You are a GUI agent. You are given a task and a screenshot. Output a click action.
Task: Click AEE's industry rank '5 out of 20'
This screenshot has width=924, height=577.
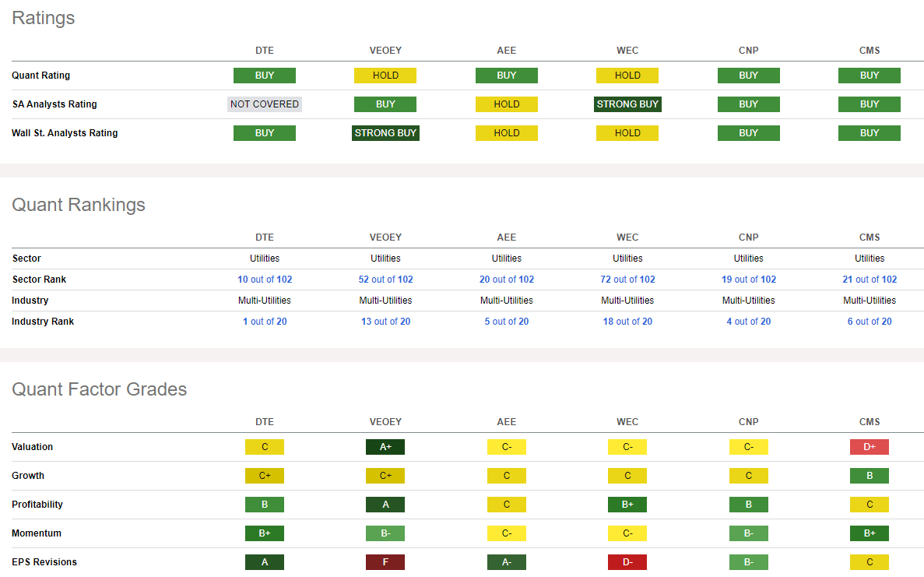point(506,322)
